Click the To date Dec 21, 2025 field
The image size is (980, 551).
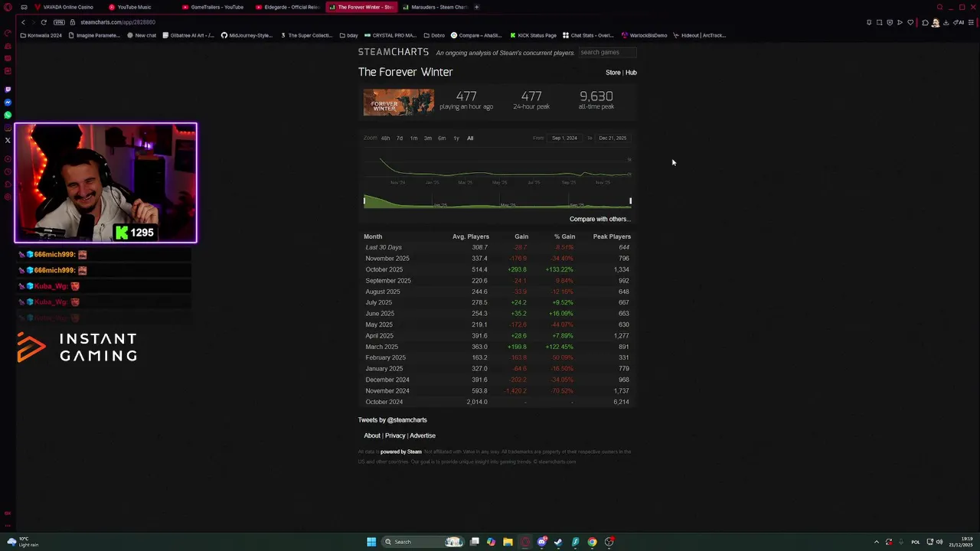612,139
